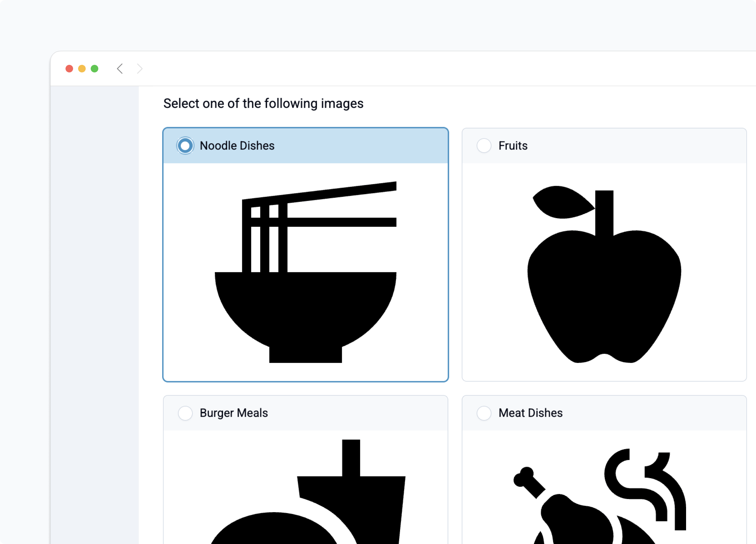Screen dimensions: 756x544
Task: Click the noodle bowl with chopsticks image
Action: click(x=305, y=272)
